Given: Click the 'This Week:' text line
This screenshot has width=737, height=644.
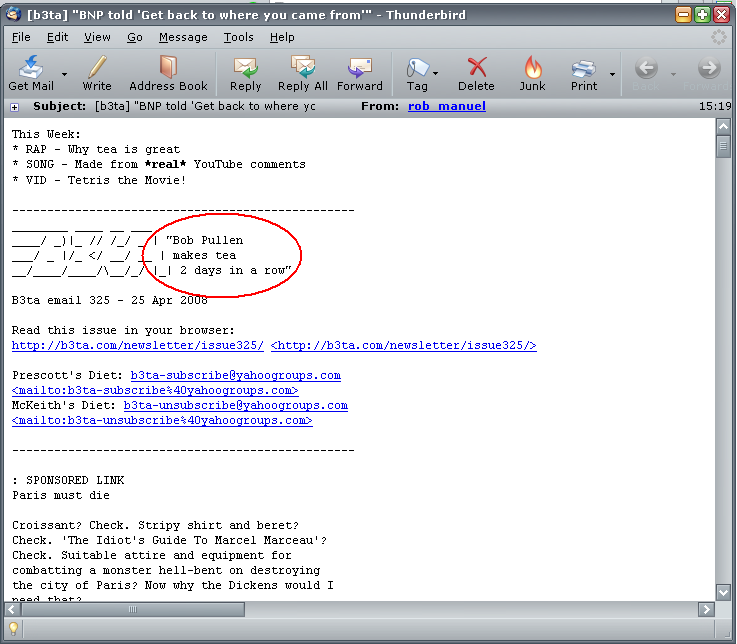Looking at the screenshot, I should [x=46, y=134].
